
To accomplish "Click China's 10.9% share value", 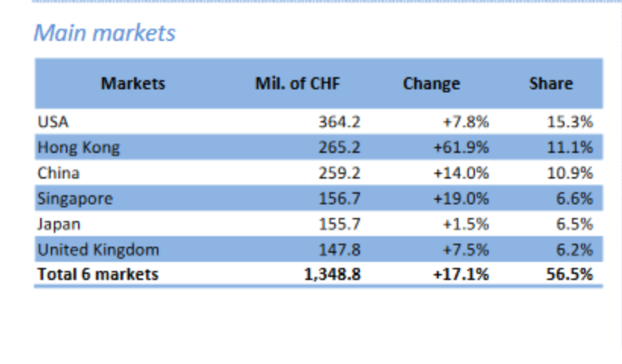I will click(570, 173).
